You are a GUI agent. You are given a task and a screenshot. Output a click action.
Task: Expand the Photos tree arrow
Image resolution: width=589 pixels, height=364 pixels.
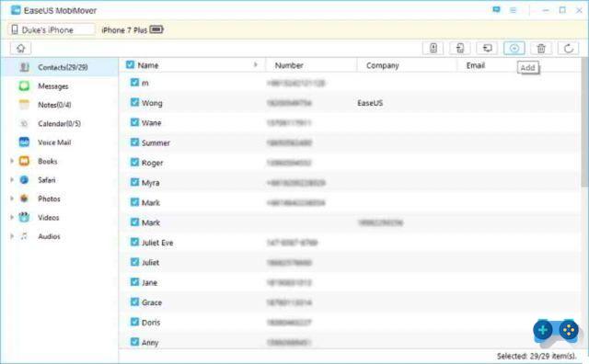tap(12, 199)
